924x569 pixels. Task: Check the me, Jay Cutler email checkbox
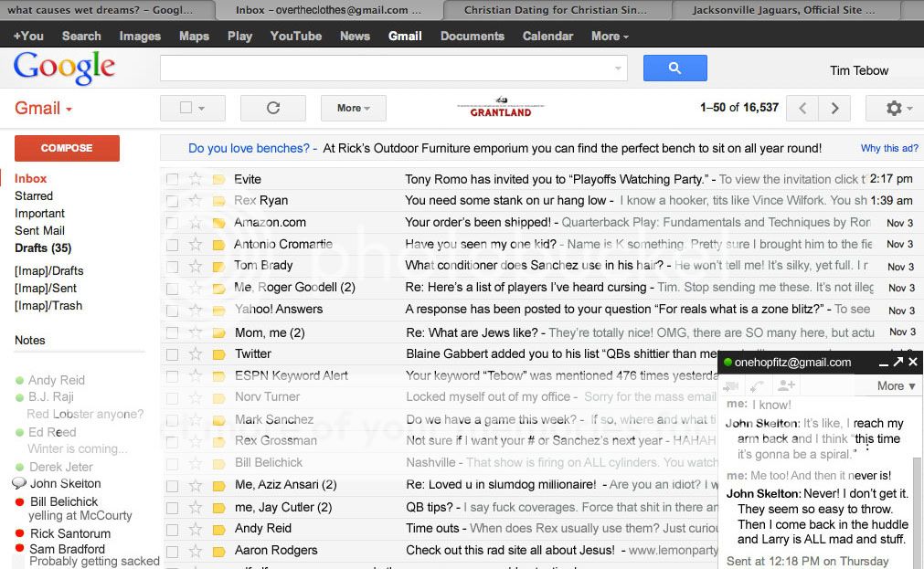coord(172,508)
